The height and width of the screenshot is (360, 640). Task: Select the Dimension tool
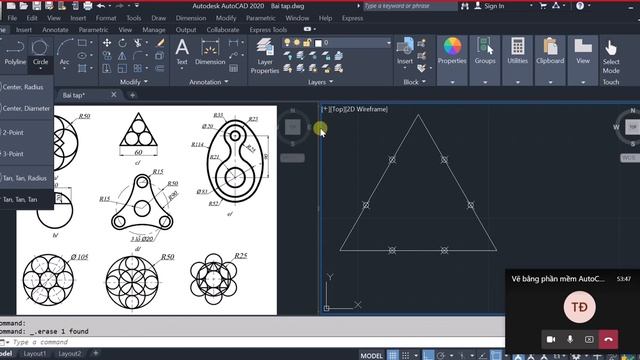click(210, 52)
